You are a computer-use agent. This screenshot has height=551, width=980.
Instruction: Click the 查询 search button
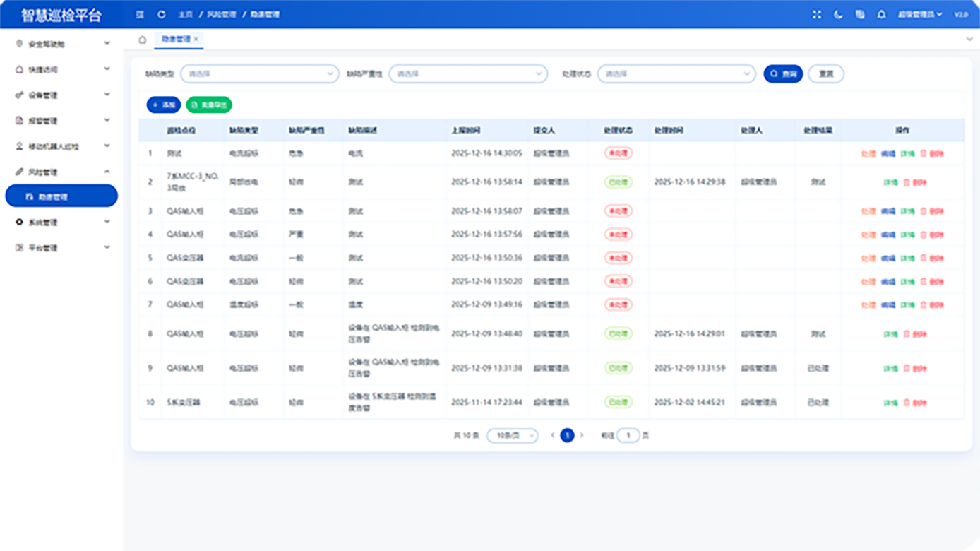(783, 73)
